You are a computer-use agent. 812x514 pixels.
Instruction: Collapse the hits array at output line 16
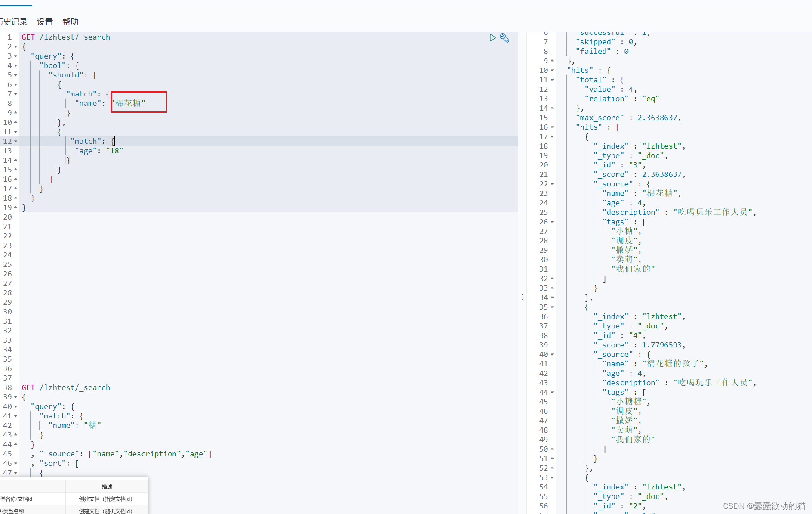(x=552, y=127)
